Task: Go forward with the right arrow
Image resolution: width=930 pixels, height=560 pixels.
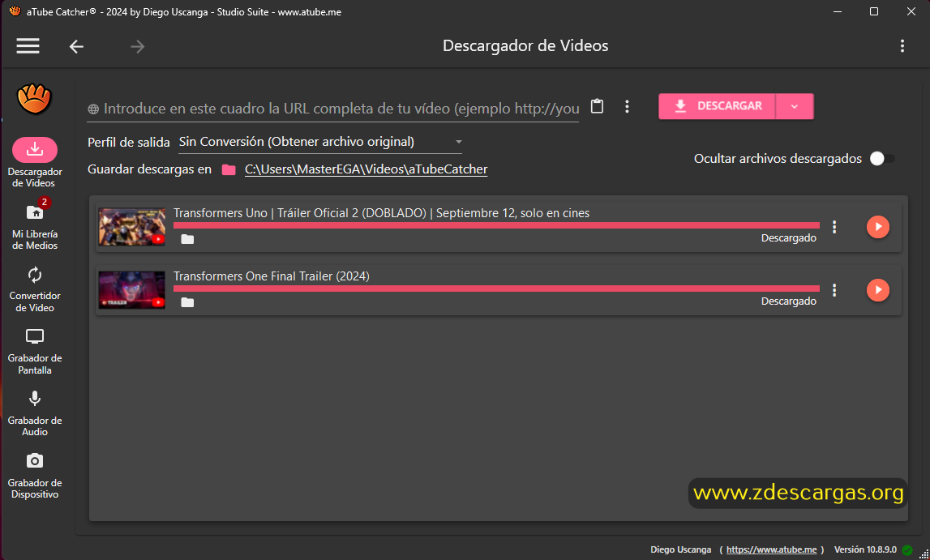Action: 138,47
